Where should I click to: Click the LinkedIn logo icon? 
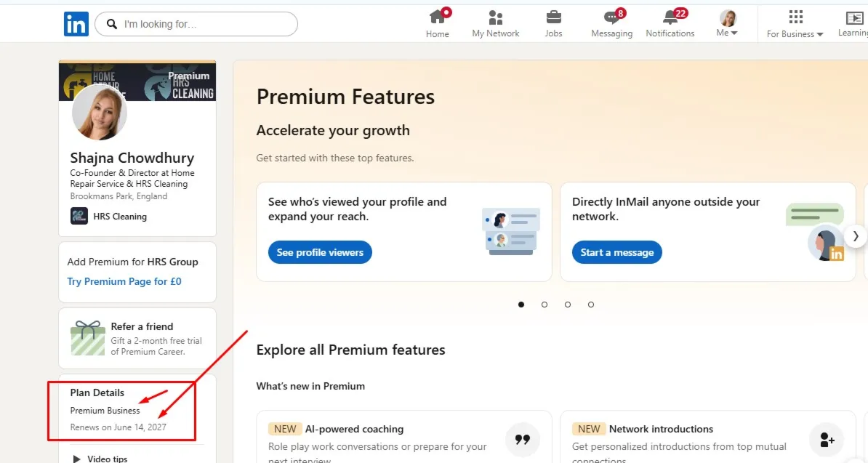click(76, 24)
